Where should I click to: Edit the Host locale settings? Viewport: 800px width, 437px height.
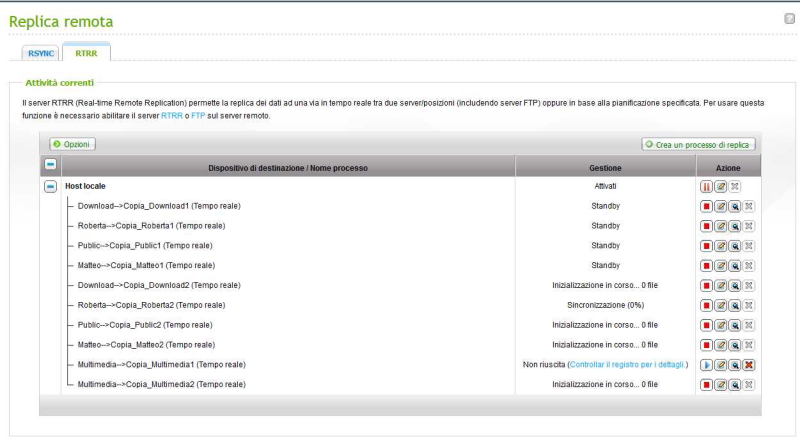(x=720, y=186)
